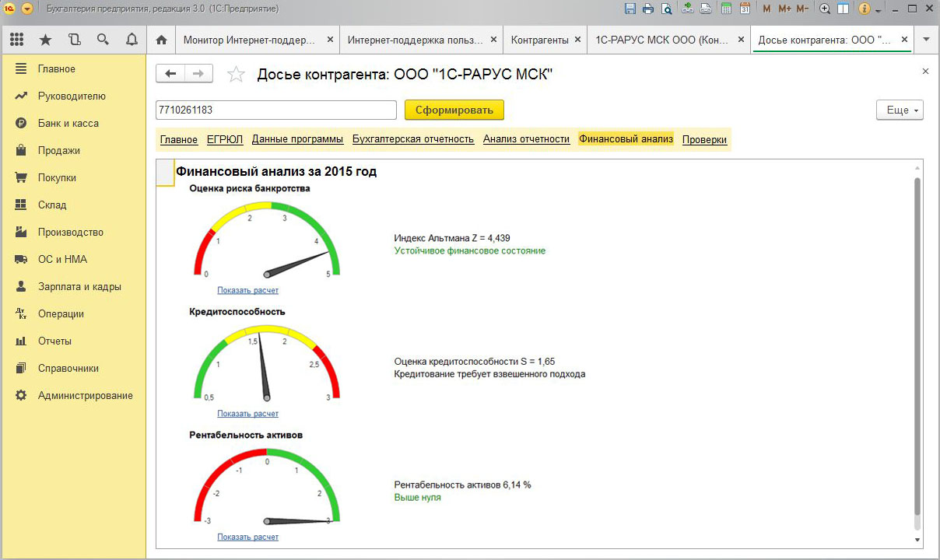Open the Главное sidebar section
This screenshot has width=940, height=560.
73,69
